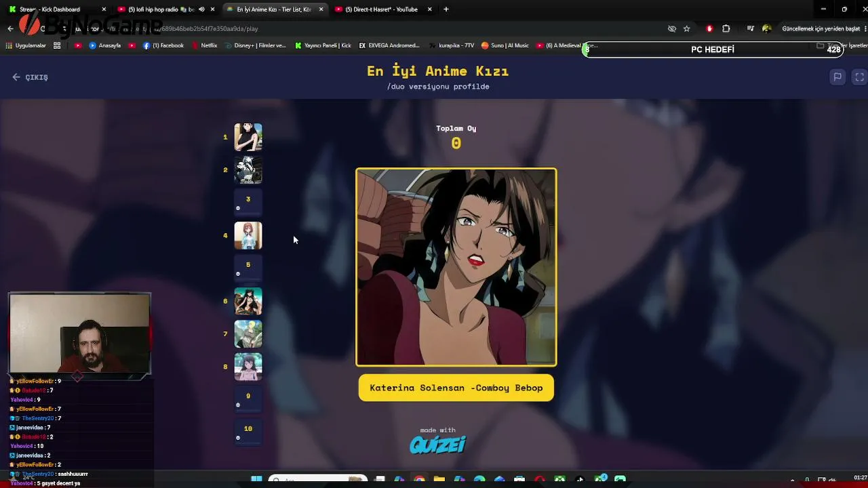Bookmark this page with the star icon
The image size is (868, 488).
pos(686,28)
